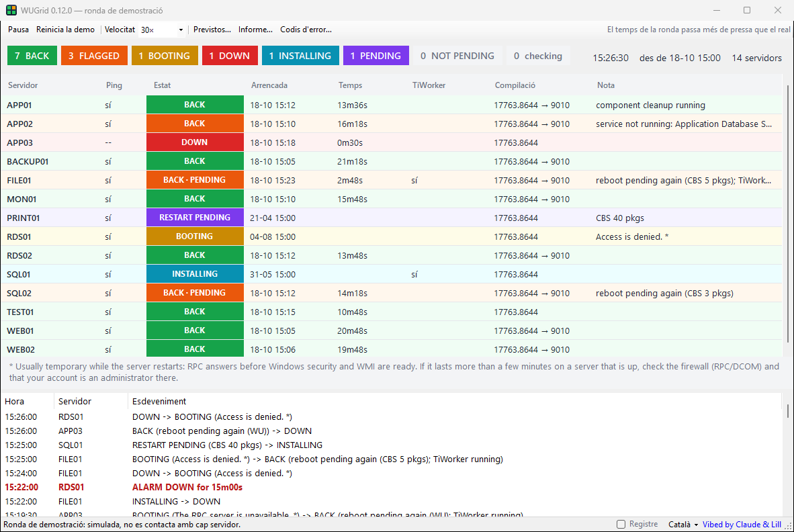This screenshot has width=794, height=532.
Task: Toggle the Registre checkbox
Action: point(621,525)
